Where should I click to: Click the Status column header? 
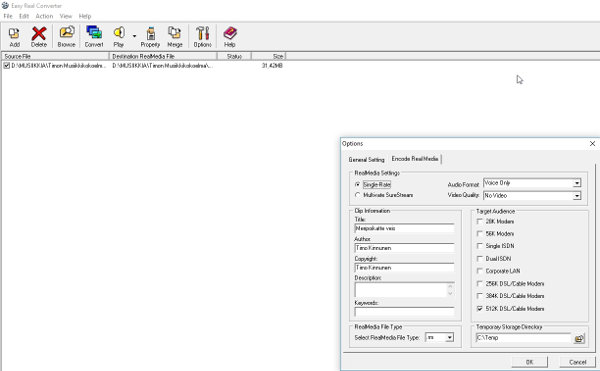tap(234, 56)
